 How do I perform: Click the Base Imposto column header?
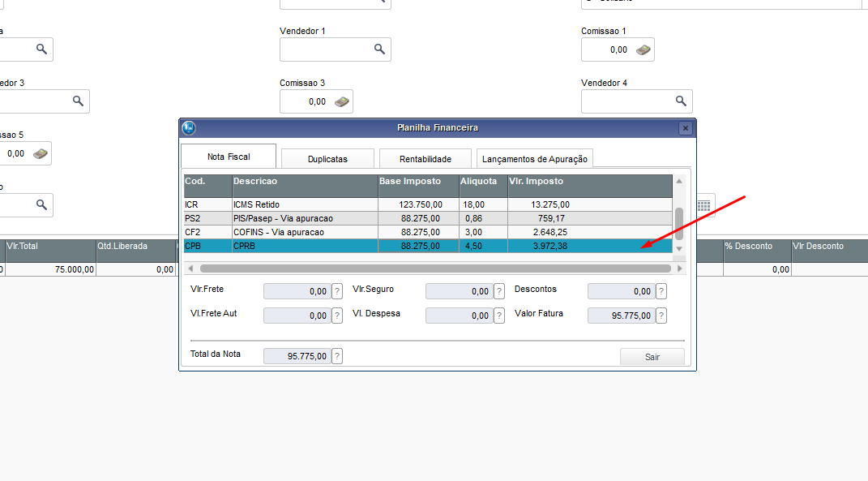point(418,187)
